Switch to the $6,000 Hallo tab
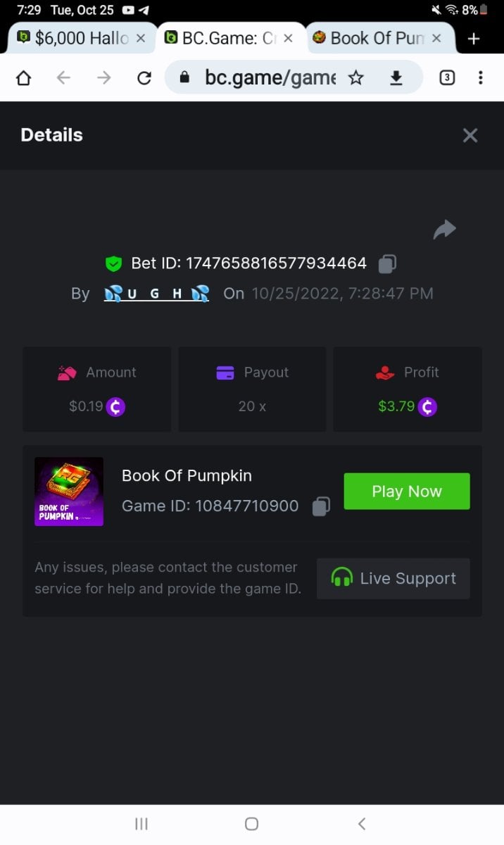Viewport: 504px width, 845px height. pyautogui.click(x=74, y=38)
